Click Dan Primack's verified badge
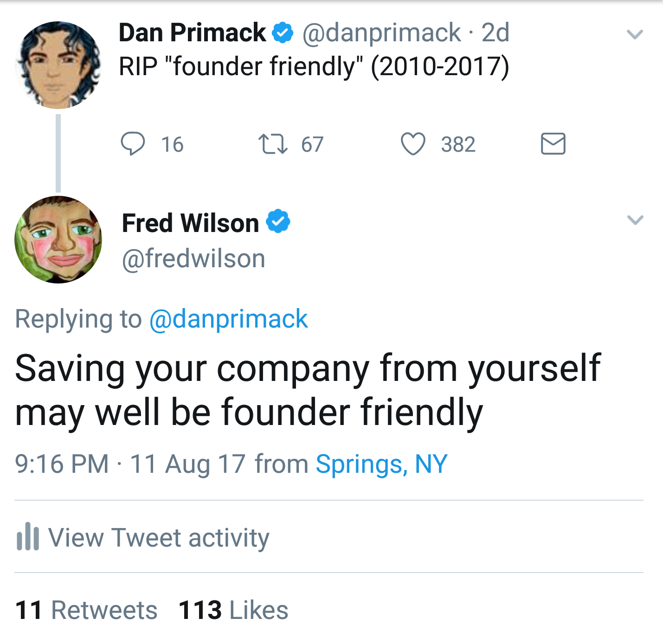Screen dimensions: 663x644 [x=283, y=33]
